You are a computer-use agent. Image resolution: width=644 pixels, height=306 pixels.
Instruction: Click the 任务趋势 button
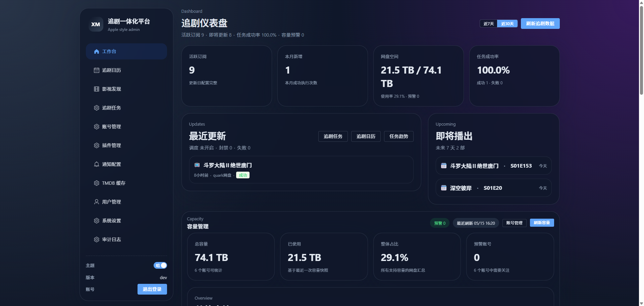coord(399,136)
